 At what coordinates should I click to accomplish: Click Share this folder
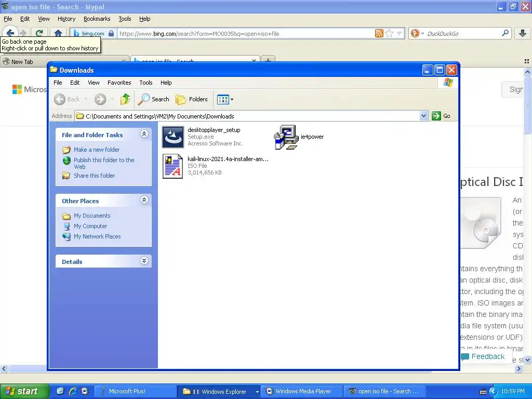pos(95,176)
